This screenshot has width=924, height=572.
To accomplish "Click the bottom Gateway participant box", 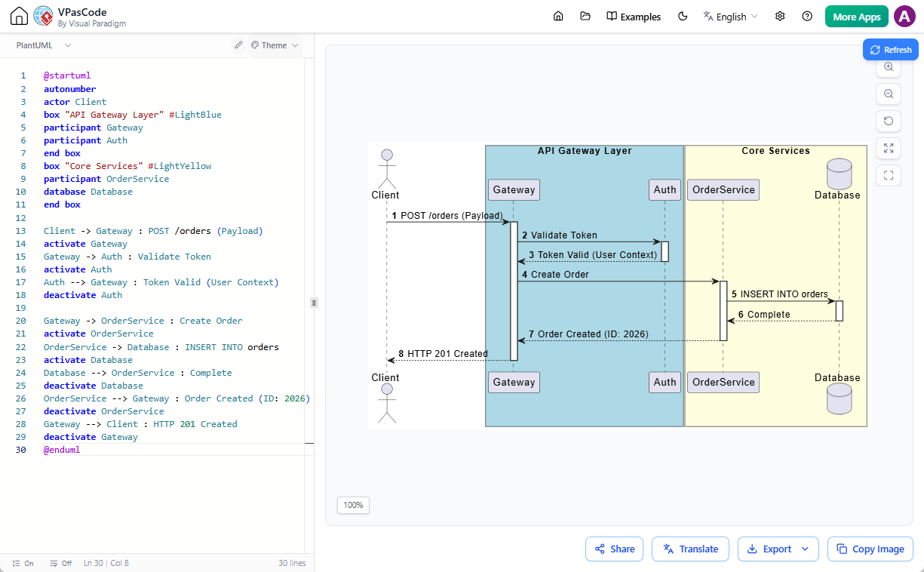I will coord(514,382).
